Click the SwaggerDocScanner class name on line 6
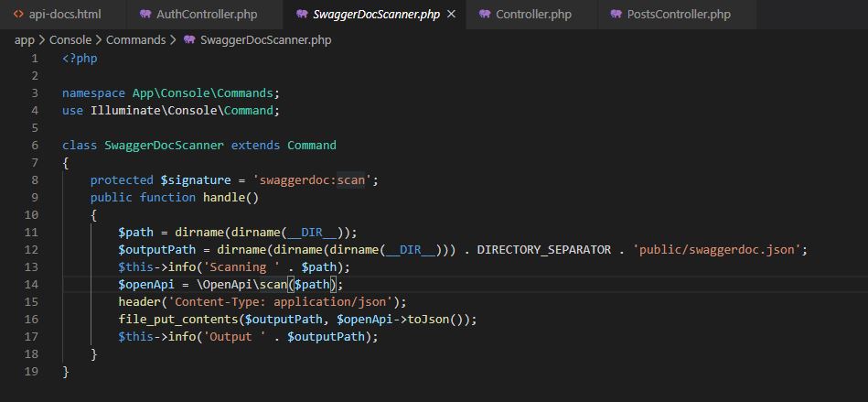 pos(164,146)
